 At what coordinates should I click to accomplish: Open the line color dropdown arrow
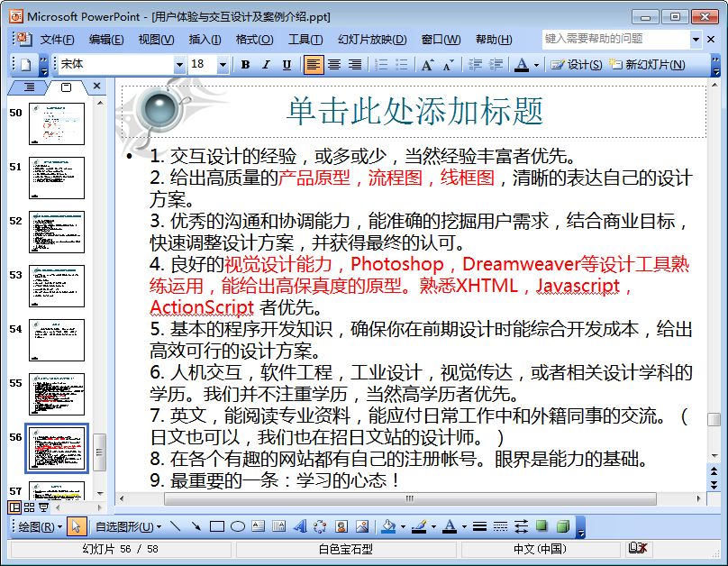(433, 527)
